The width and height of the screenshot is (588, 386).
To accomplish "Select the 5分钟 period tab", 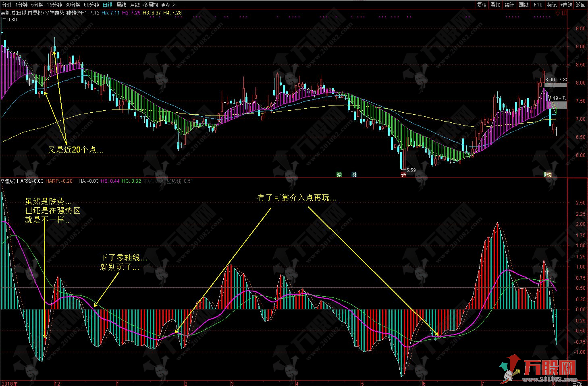I will [x=37, y=5].
